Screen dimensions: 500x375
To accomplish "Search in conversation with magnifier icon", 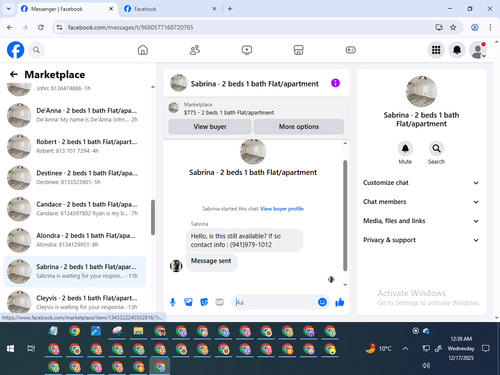I will click(x=436, y=149).
